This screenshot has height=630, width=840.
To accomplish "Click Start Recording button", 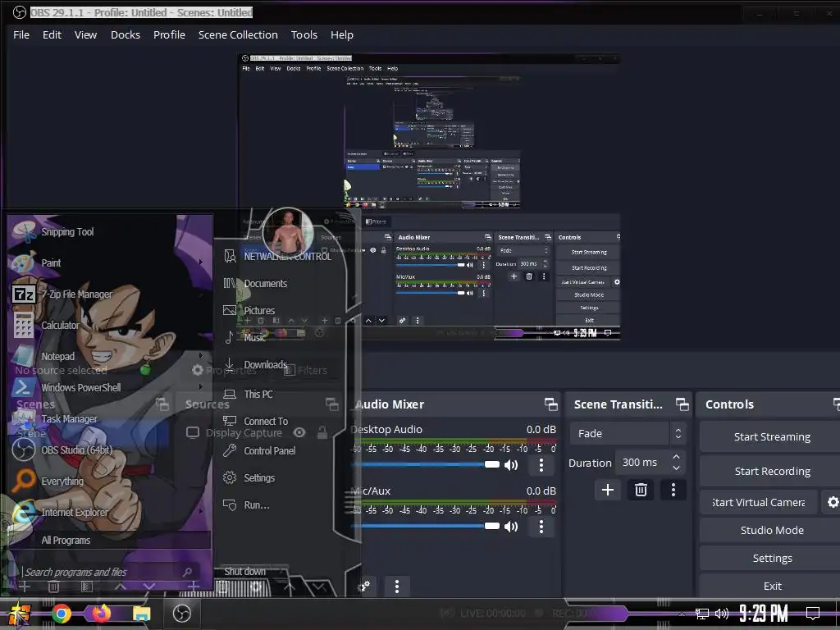I will point(771,472).
